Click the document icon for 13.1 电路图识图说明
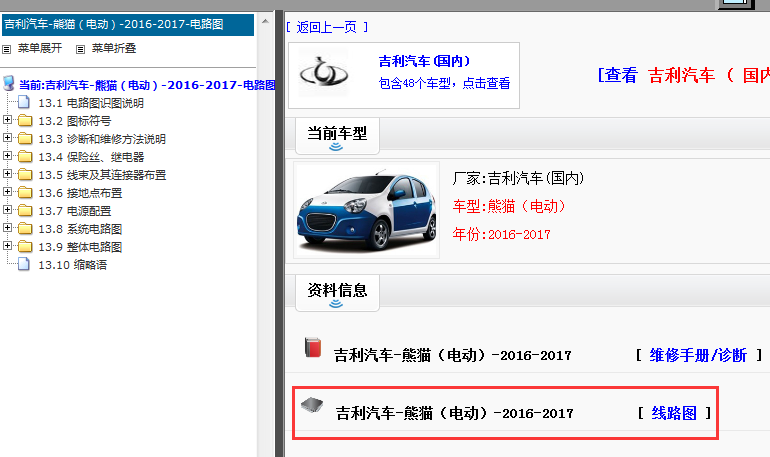The height and width of the screenshot is (457, 770). click(x=24, y=102)
